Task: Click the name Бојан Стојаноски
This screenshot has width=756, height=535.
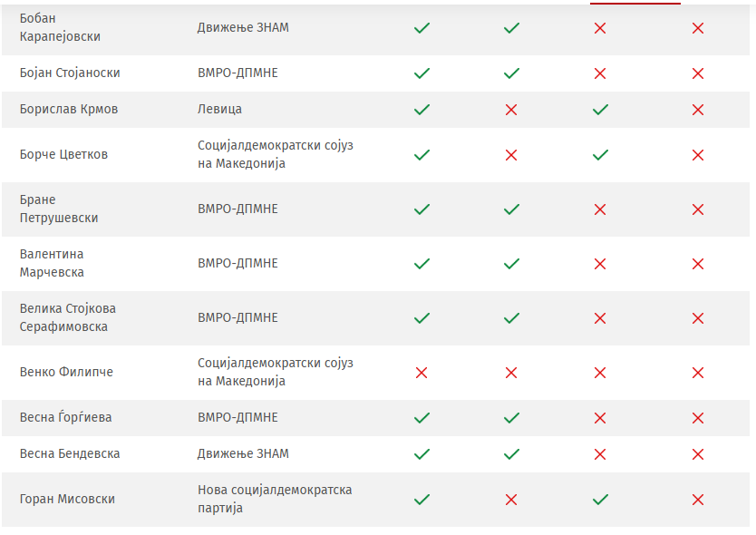Action: tap(70, 73)
